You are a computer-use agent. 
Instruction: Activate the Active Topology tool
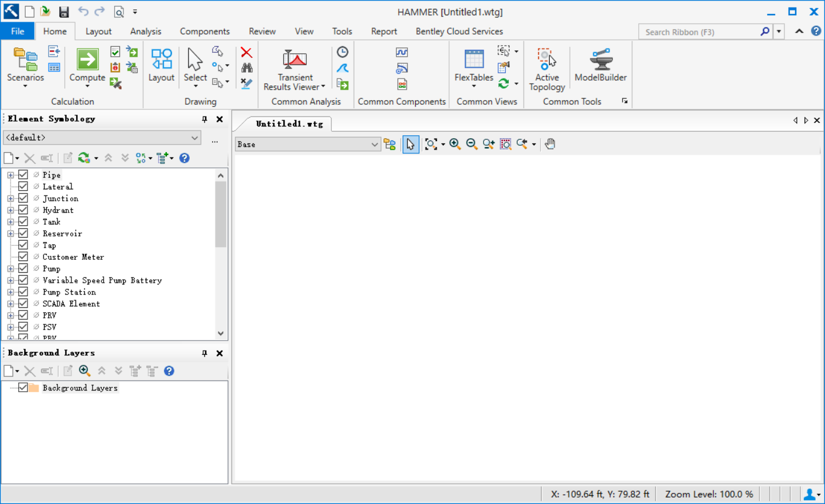tap(547, 69)
